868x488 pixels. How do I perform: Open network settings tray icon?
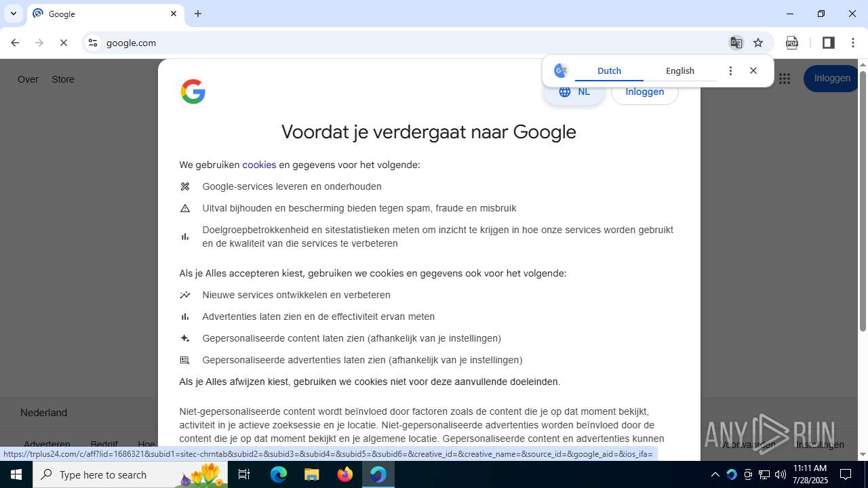click(764, 474)
